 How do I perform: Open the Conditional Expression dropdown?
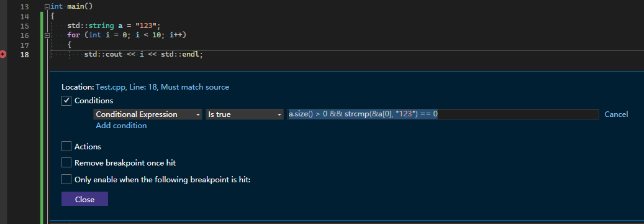148,114
